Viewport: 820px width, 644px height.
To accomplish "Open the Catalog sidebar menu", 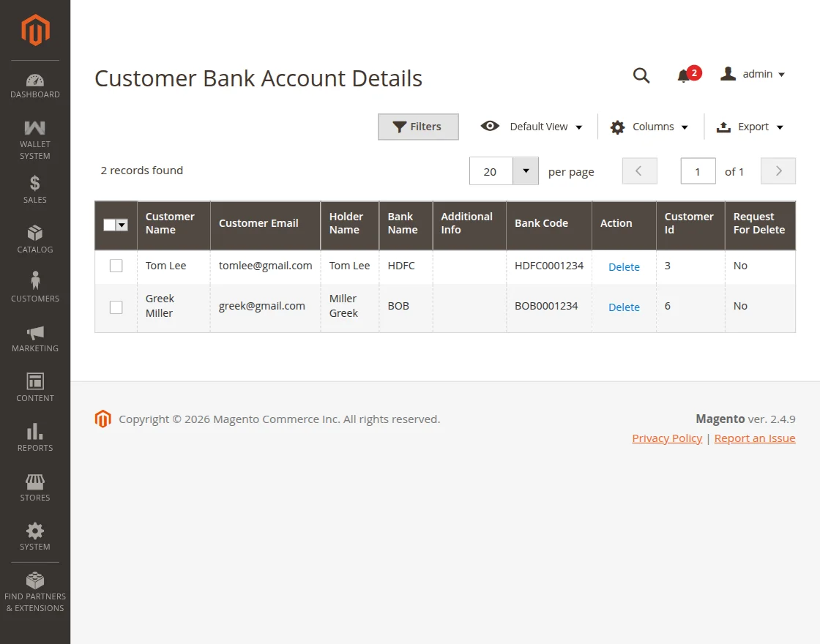I will (35, 239).
